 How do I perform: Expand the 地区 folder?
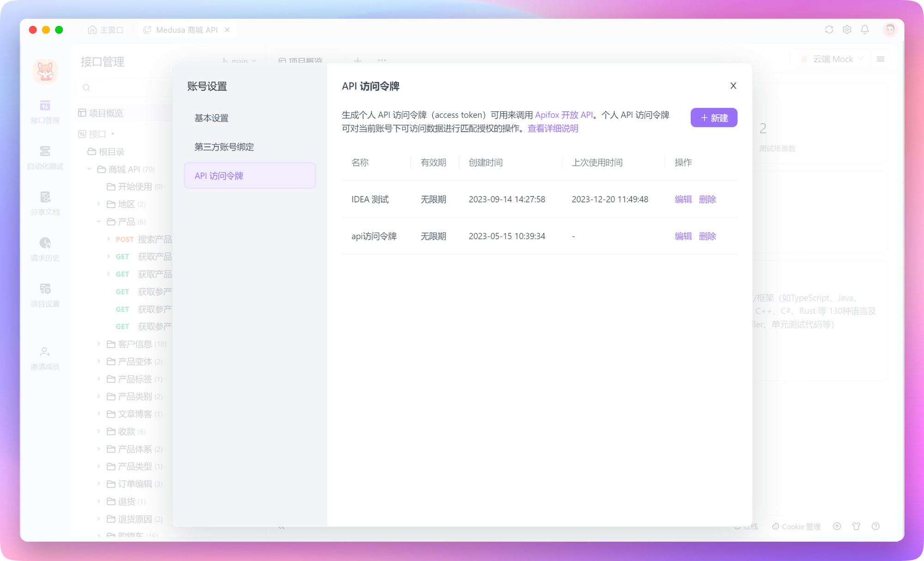coord(99,204)
